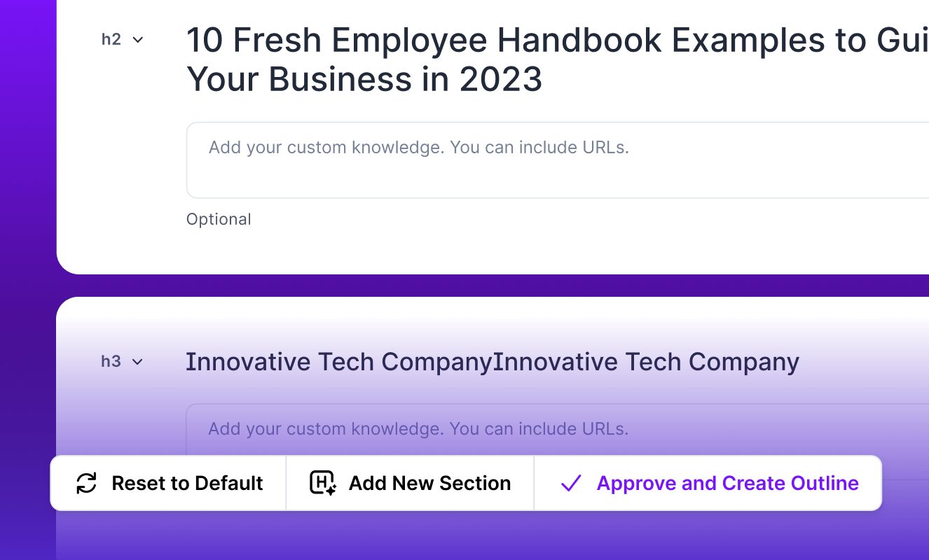The image size is (929, 560).
Task: Place cursor in "Your Business in 2023" line
Action: coord(364,80)
